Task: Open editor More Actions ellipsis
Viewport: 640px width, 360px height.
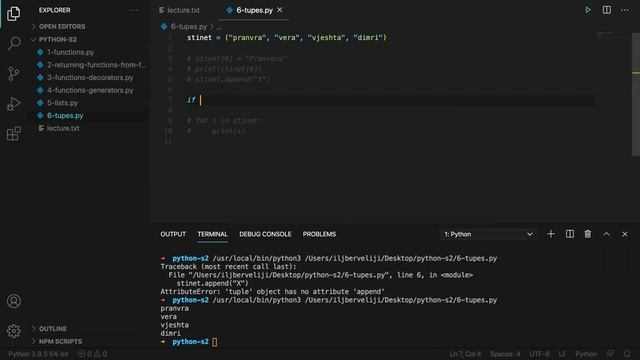Action: [x=625, y=10]
